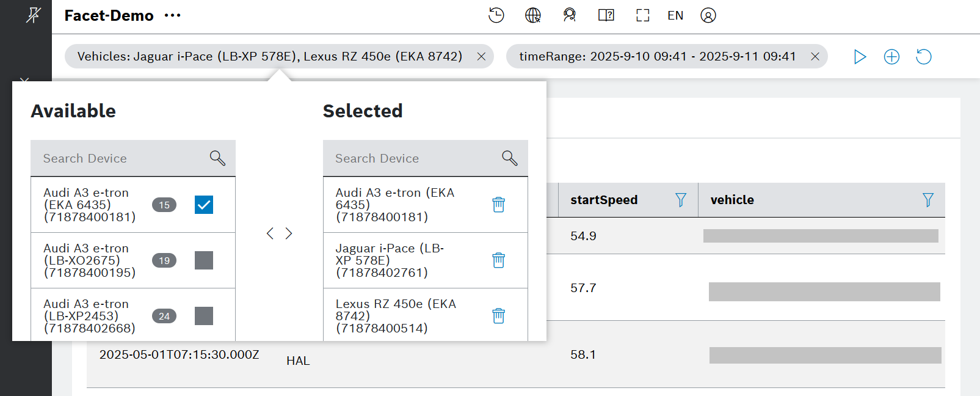Switch language via EN selector

pos(675,15)
